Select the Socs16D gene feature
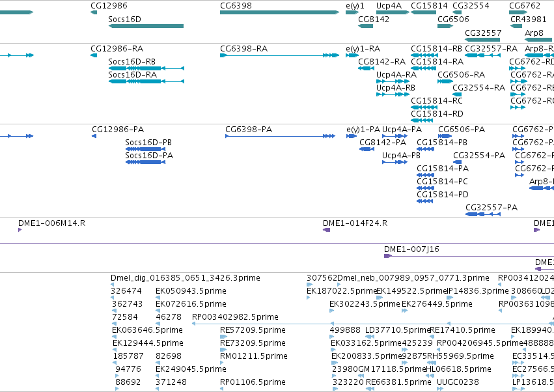The width and height of the screenshot is (554, 392). 146,26
